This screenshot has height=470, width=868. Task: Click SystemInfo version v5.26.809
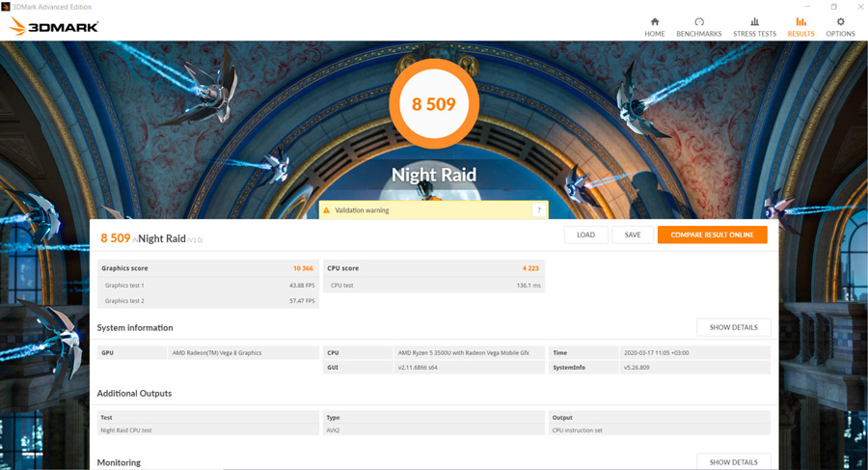pos(637,368)
